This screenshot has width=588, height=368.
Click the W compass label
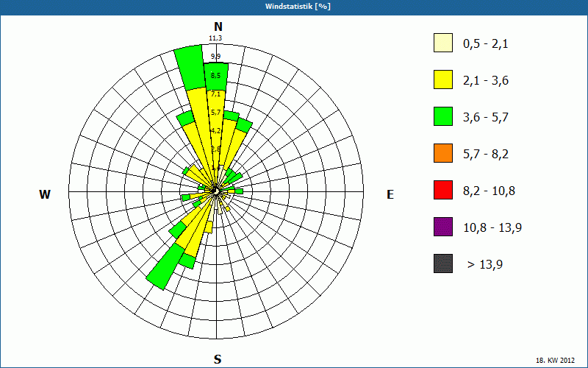pos(45,194)
